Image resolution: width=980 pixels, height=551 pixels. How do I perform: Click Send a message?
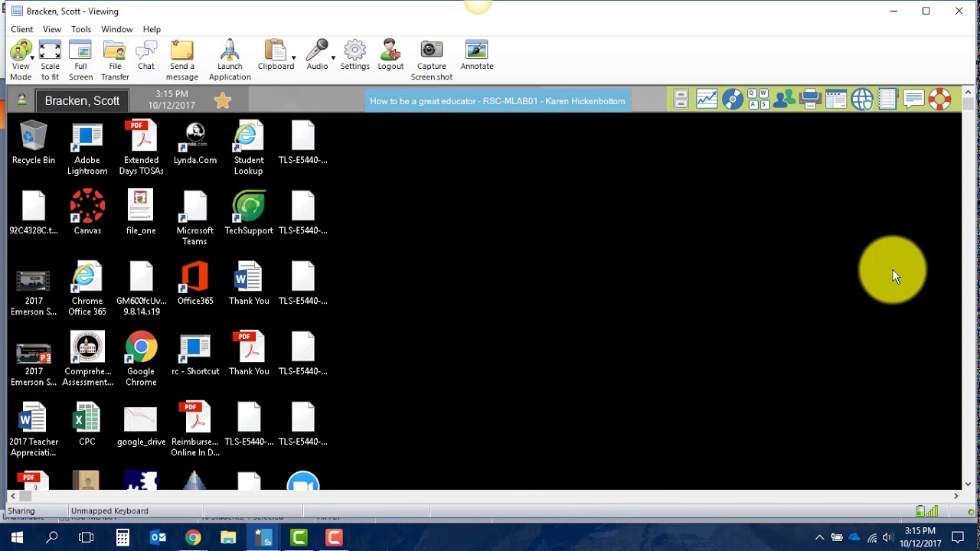tap(182, 60)
